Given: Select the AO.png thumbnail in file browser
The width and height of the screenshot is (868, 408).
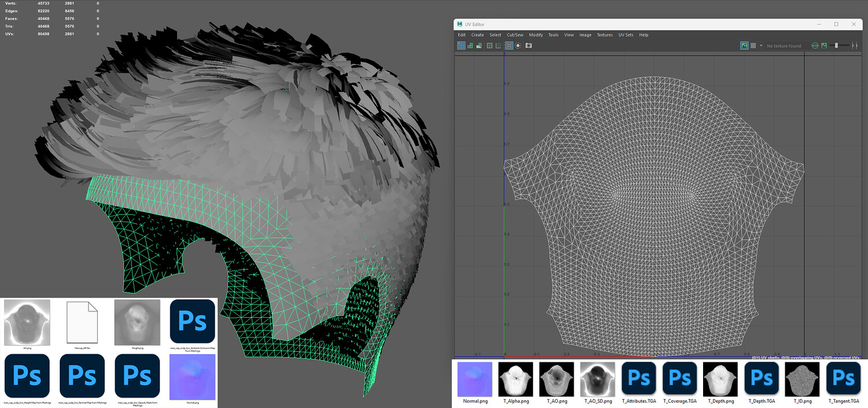Looking at the screenshot, I should [27, 322].
